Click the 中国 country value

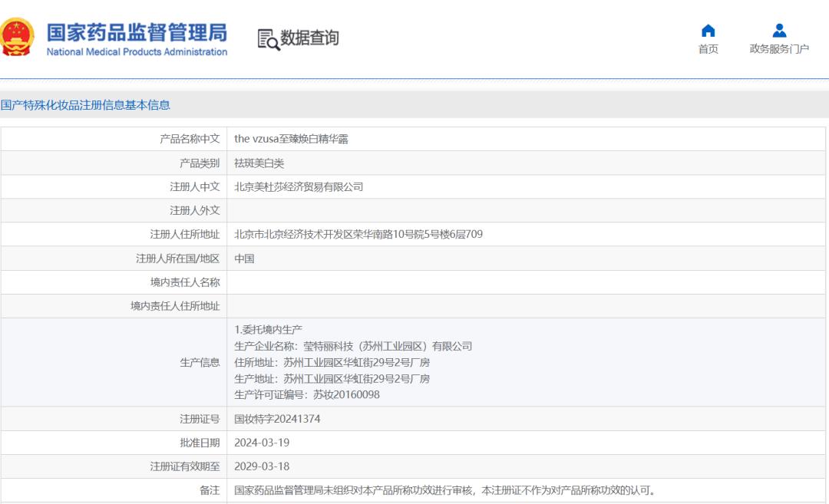pos(244,259)
